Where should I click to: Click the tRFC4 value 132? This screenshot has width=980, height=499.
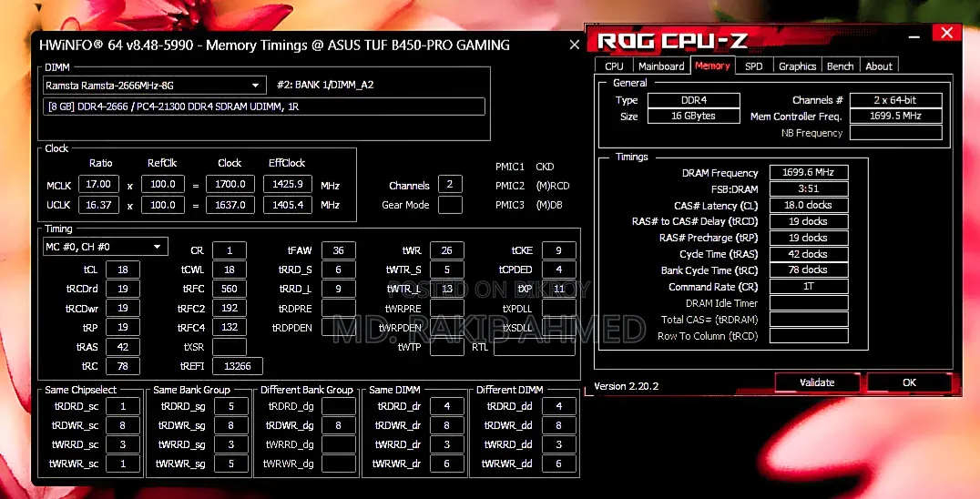pyautogui.click(x=230, y=327)
